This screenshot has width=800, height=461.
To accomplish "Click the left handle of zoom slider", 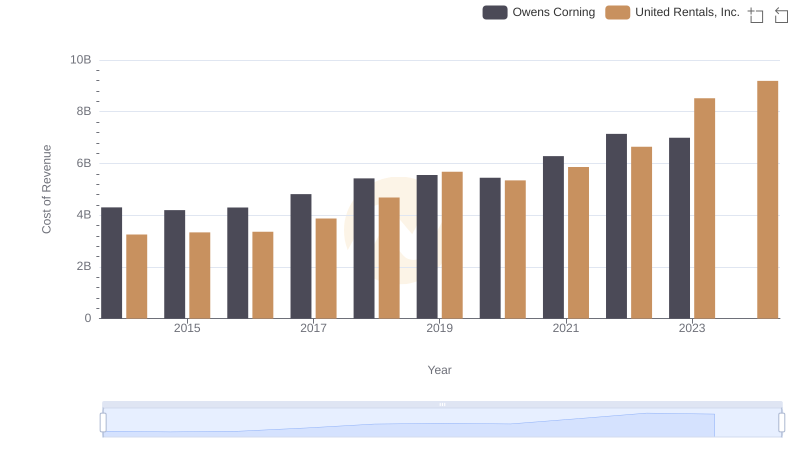I will (x=103, y=423).
